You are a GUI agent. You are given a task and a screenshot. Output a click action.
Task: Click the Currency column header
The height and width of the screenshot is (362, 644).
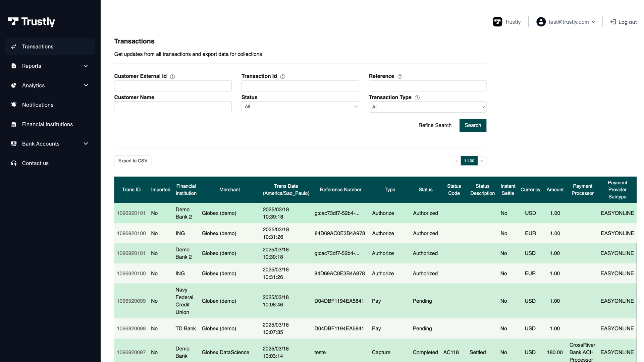[x=530, y=190]
